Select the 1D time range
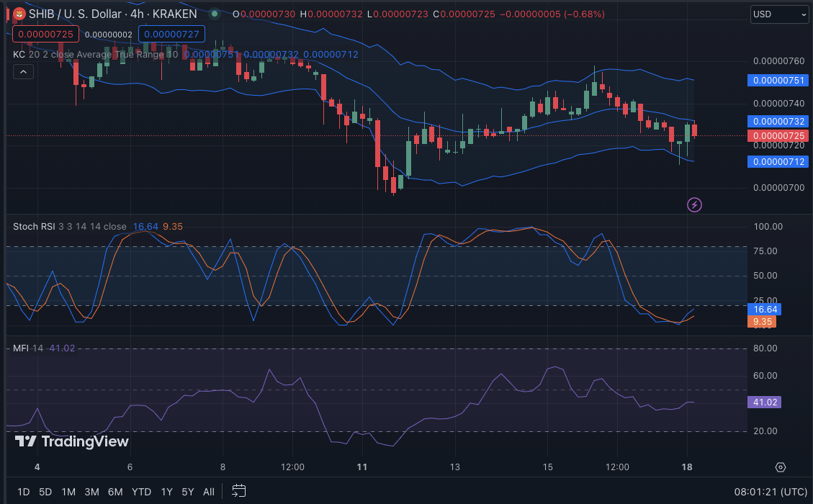The width and height of the screenshot is (813, 504). coord(23,492)
